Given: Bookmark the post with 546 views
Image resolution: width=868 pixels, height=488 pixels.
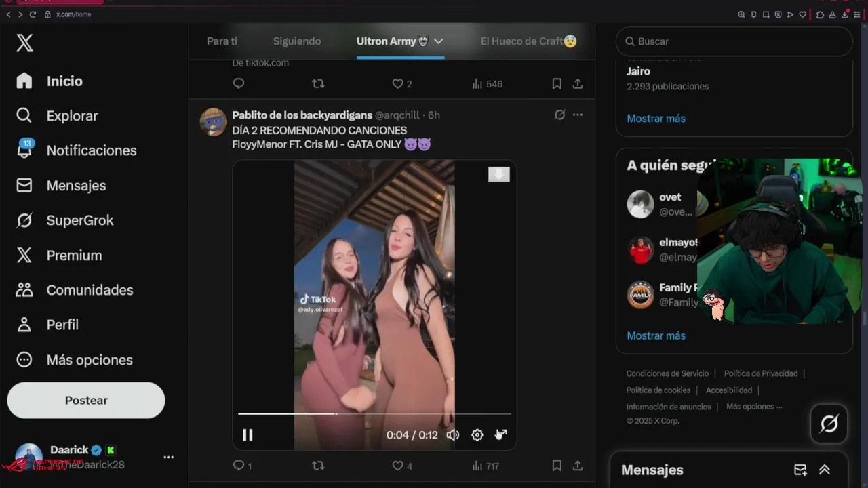Looking at the screenshot, I should click(557, 84).
